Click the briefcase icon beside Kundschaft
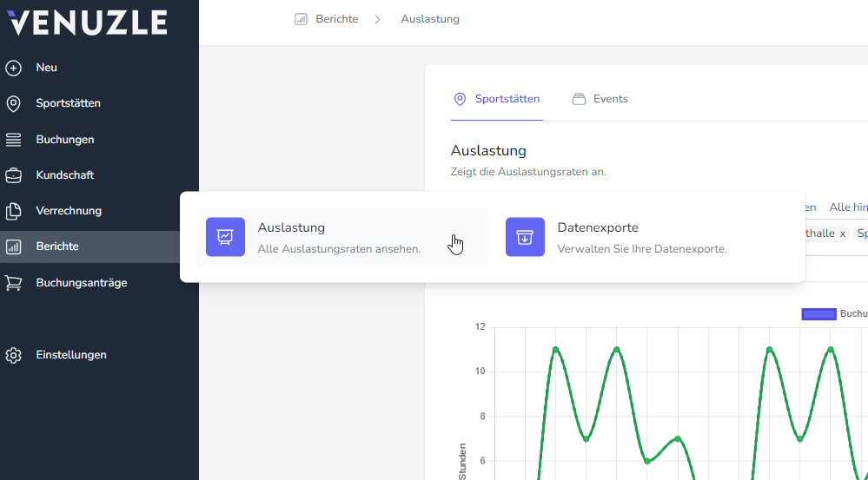 pos(13,176)
